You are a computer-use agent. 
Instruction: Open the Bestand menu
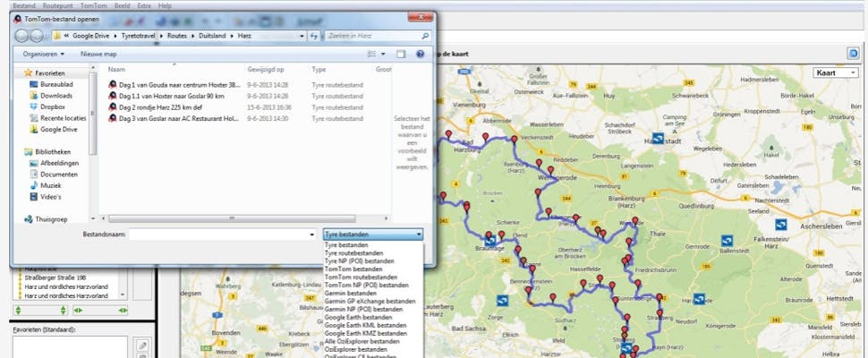[x=24, y=5]
